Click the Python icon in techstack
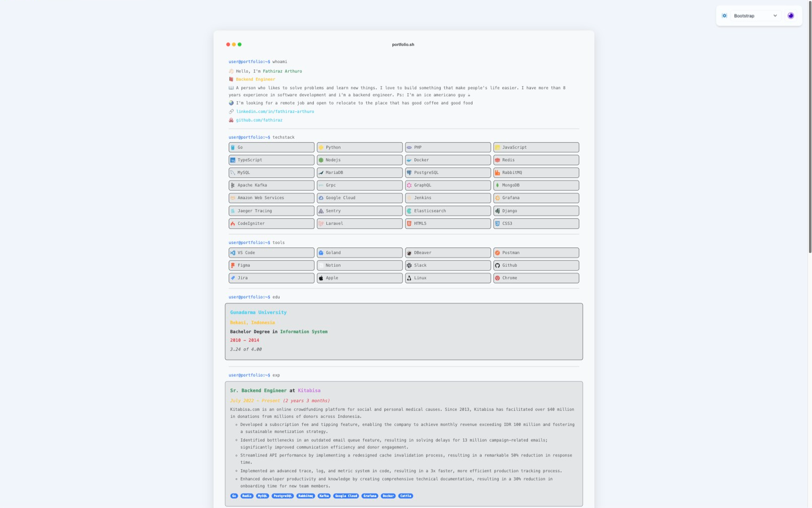 tap(321, 147)
